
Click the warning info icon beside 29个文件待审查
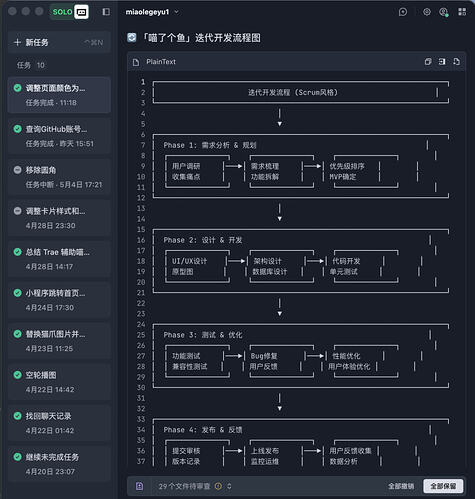click(218, 486)
